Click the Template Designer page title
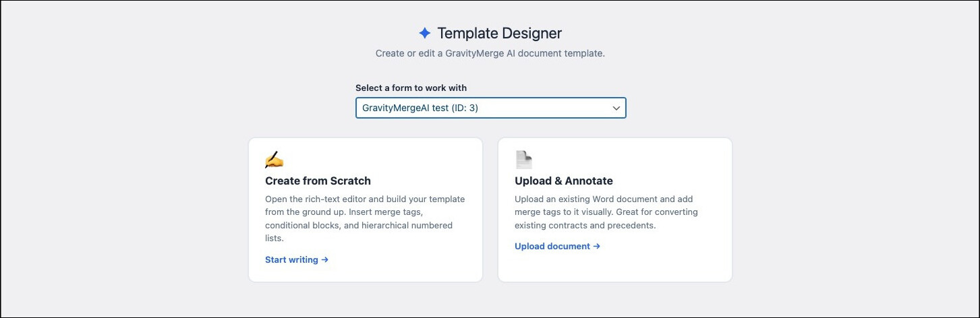 pos(499,33)
